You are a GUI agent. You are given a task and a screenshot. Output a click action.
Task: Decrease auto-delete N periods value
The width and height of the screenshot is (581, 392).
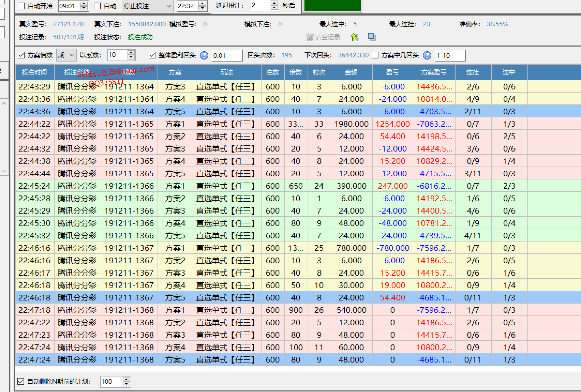126,384
